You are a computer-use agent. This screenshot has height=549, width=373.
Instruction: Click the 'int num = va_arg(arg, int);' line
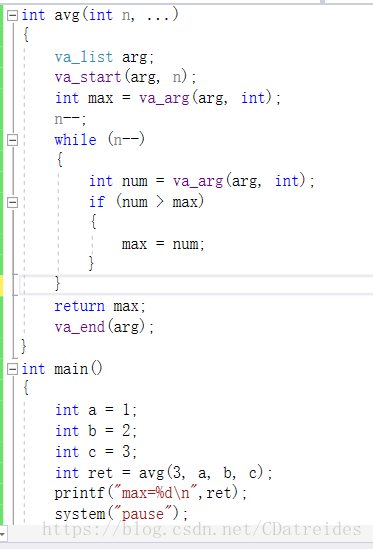coord(202,181)
